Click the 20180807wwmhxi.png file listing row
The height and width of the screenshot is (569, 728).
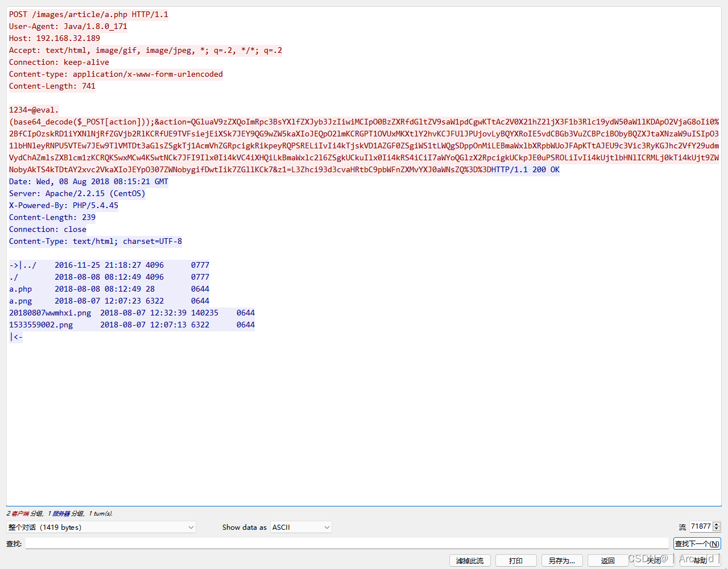(132, 313)
